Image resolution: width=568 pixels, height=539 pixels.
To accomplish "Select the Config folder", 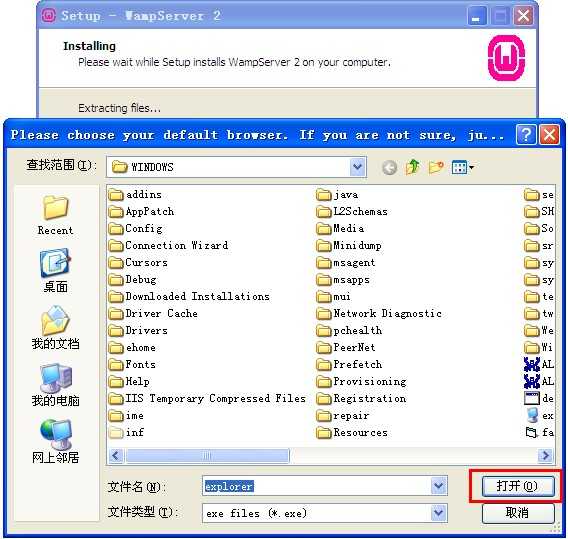I will 135,229.
